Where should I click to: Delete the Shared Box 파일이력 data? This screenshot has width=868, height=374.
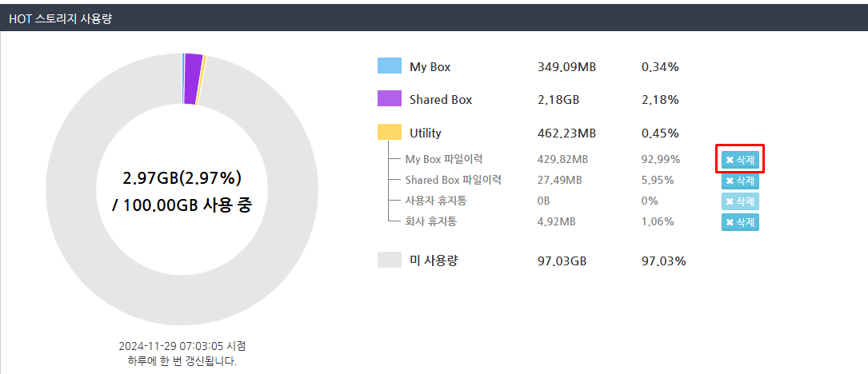pos(740,181)
